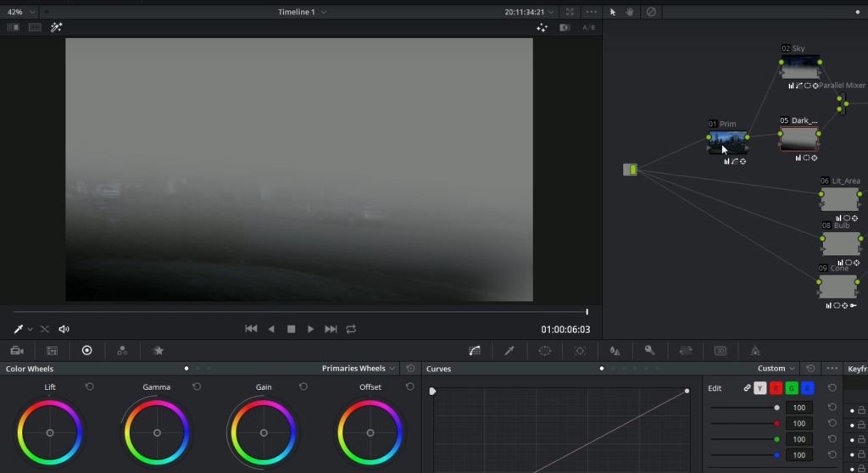Select the 01 Prim node
Image resolution: width=868 pixels, height=473 pixels.
pos(728,142)
